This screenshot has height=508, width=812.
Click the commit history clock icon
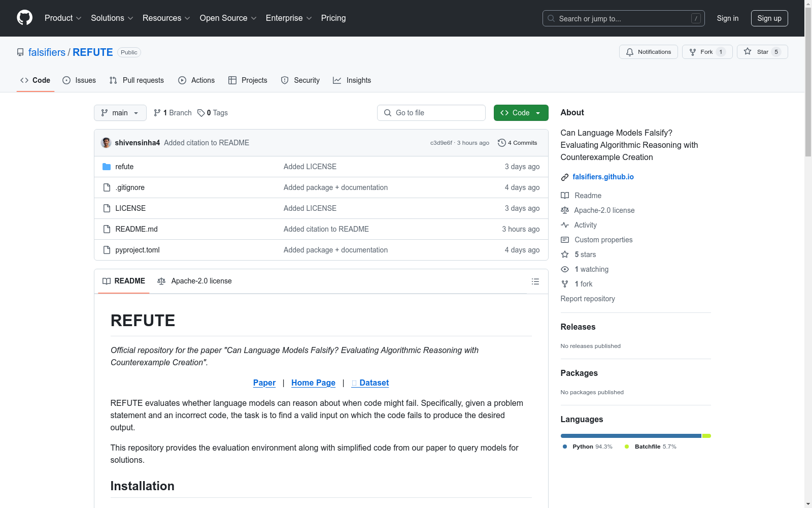[502, 143]
